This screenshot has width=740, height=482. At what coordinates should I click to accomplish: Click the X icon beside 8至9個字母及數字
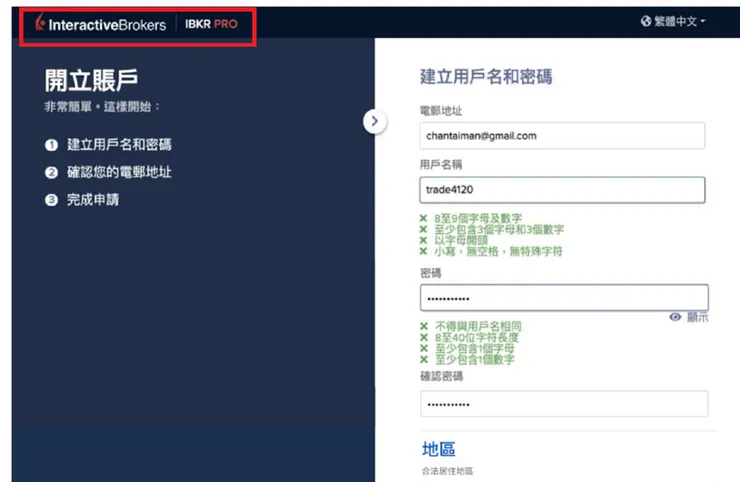(423, 218)
